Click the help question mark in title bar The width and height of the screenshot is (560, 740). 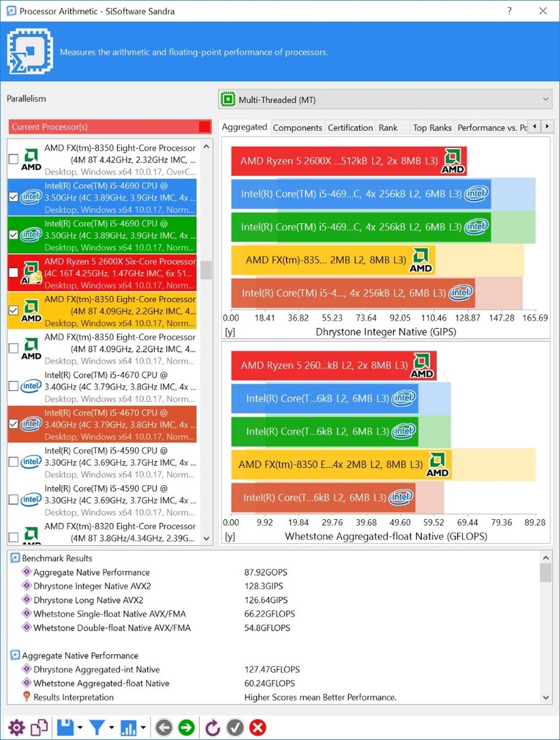tap(509, 10)
